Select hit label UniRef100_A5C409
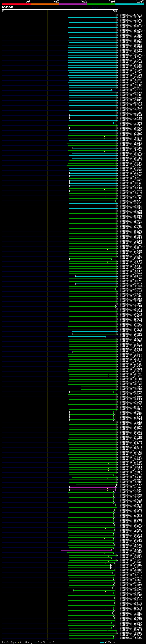 pyautogui.click(x=131, y=63)
